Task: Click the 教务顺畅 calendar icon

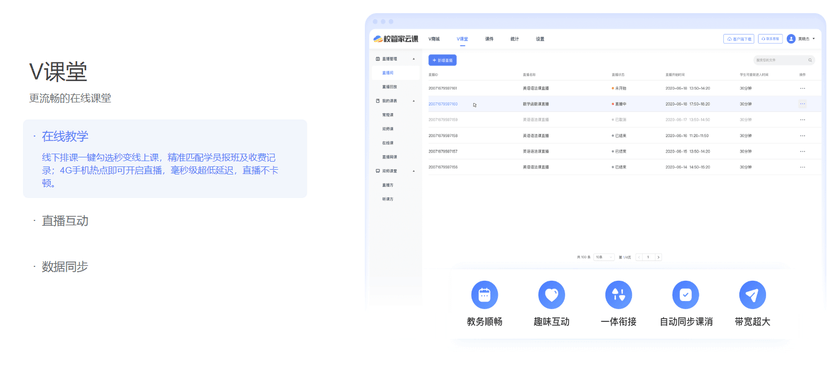Action: click(484, 295)
